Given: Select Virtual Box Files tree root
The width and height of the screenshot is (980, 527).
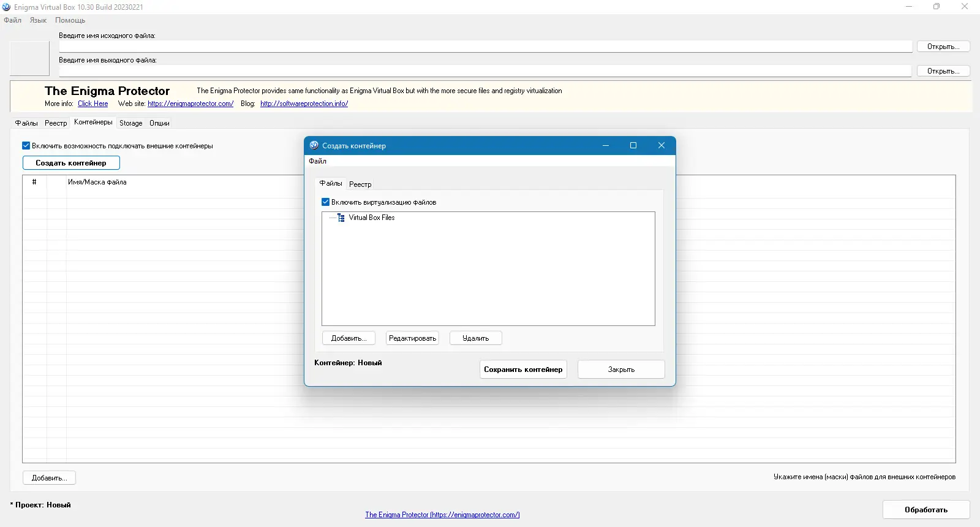Looking at the screenshot, I should point(372,218).
